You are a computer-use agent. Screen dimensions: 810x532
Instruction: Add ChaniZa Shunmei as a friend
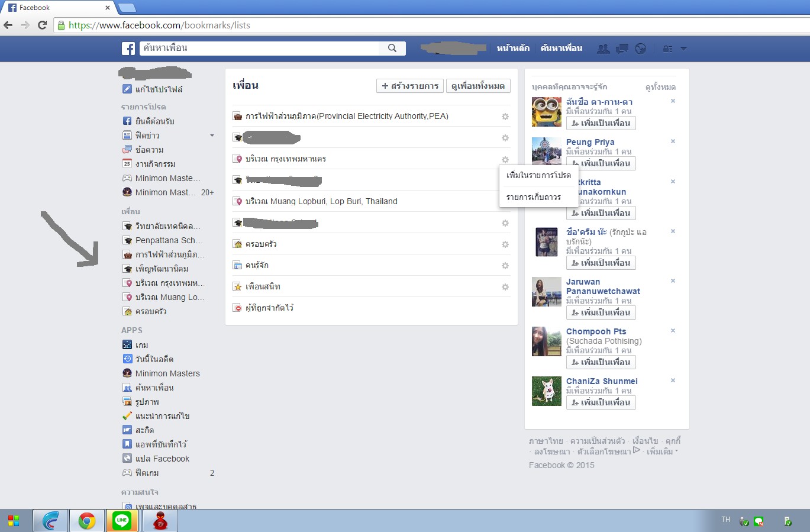pyautogui.click(x=601, y=402)
